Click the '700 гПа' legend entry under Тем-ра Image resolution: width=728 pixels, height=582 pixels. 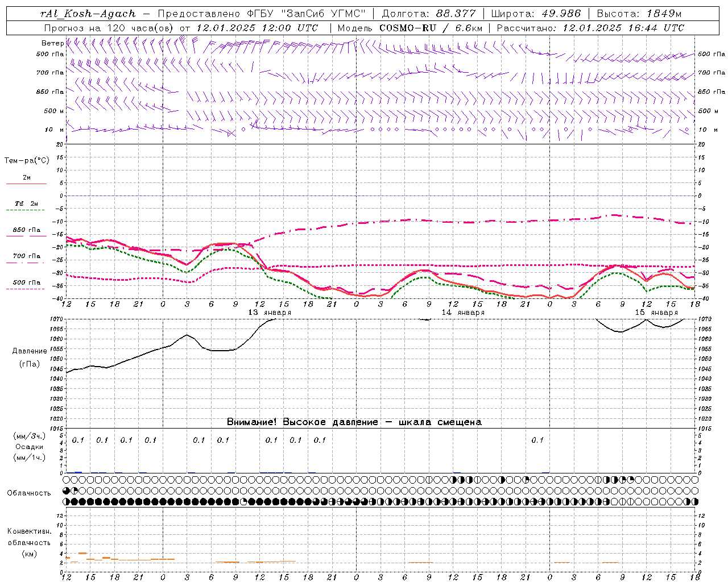point(27,256)
